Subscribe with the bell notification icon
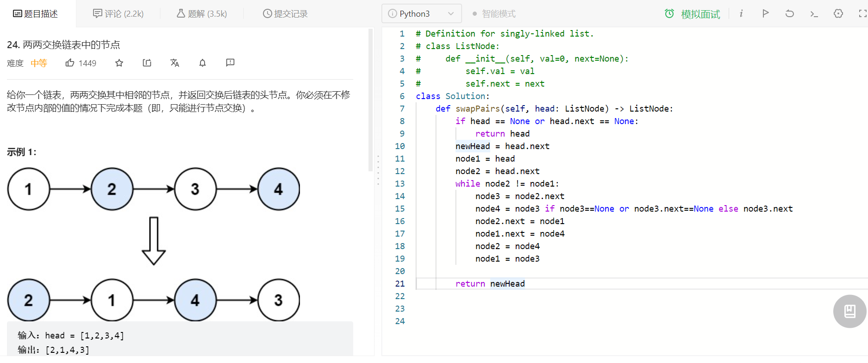This screenshot has width=868, height=363. pyautogui.click(x=202, y=63)
